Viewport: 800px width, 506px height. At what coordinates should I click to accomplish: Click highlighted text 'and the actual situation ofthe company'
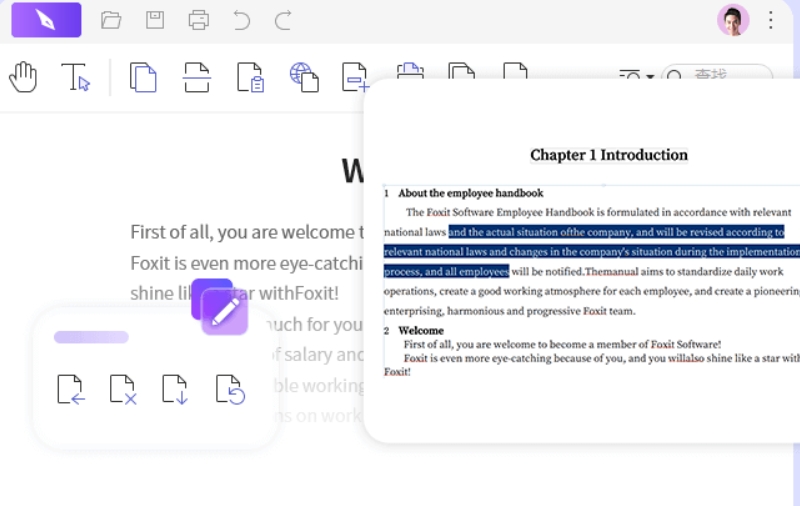[541, 232]
